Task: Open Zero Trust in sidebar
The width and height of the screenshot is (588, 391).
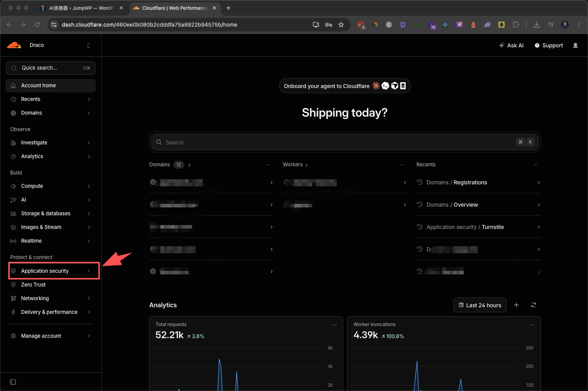Action: click(x=50, y=285)
